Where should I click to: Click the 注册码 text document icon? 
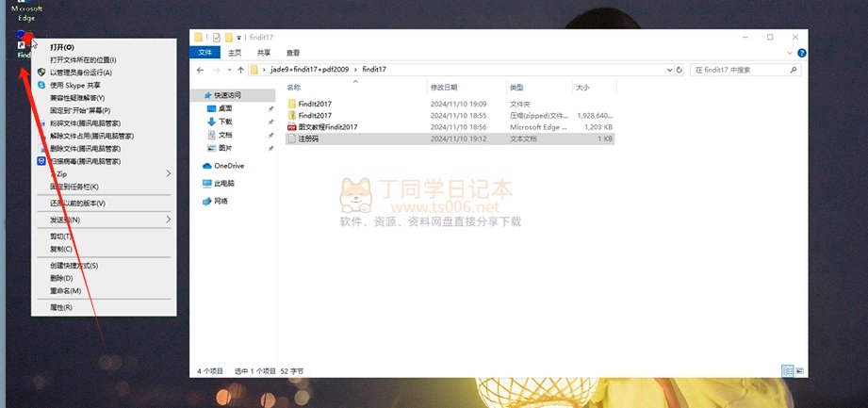[292, 139]
